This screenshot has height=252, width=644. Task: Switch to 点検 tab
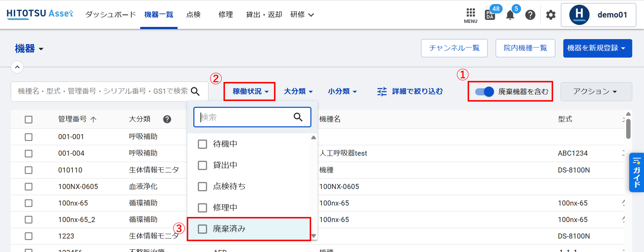(x=193, y=15)
